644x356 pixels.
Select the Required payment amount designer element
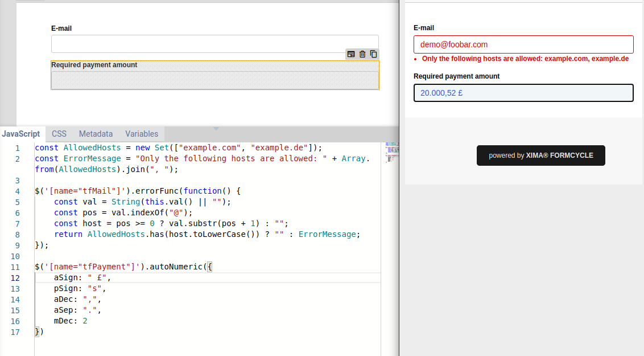click(x=214, y=76)
